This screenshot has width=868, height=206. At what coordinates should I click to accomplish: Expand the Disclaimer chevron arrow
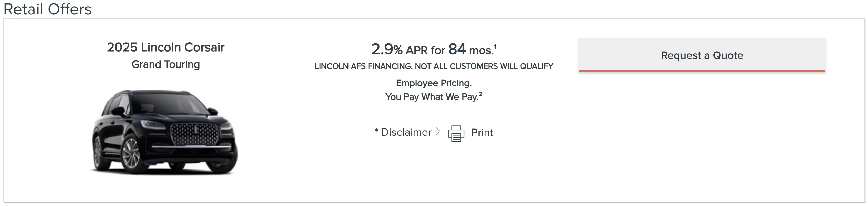438,132
